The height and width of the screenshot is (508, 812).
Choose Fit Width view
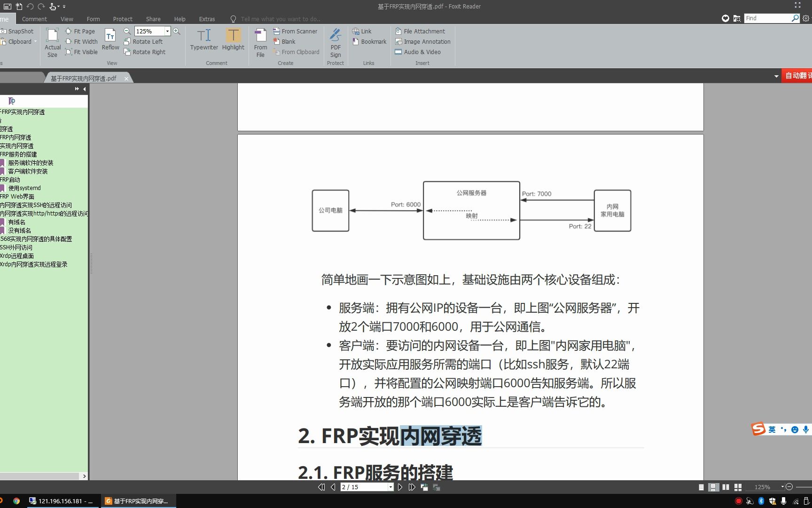click(81, 41)
